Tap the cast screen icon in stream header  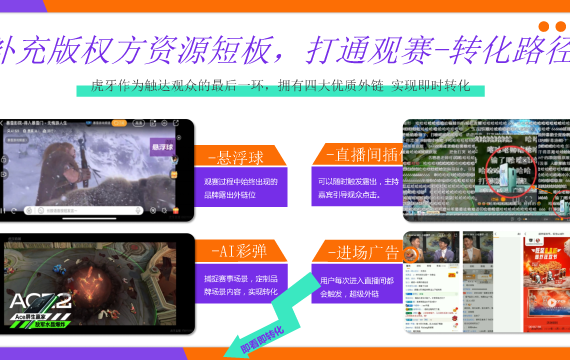coord(153,123)
